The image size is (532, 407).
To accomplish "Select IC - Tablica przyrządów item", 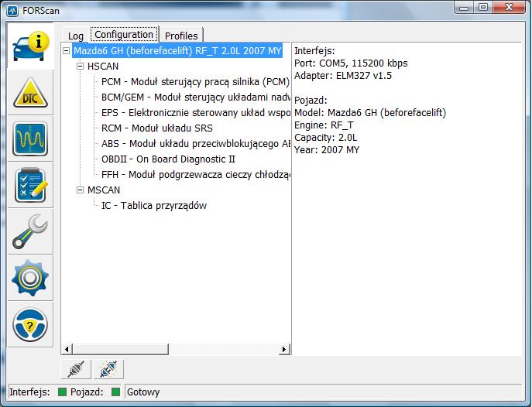I will pyautogui.click(x=154, y=206).
